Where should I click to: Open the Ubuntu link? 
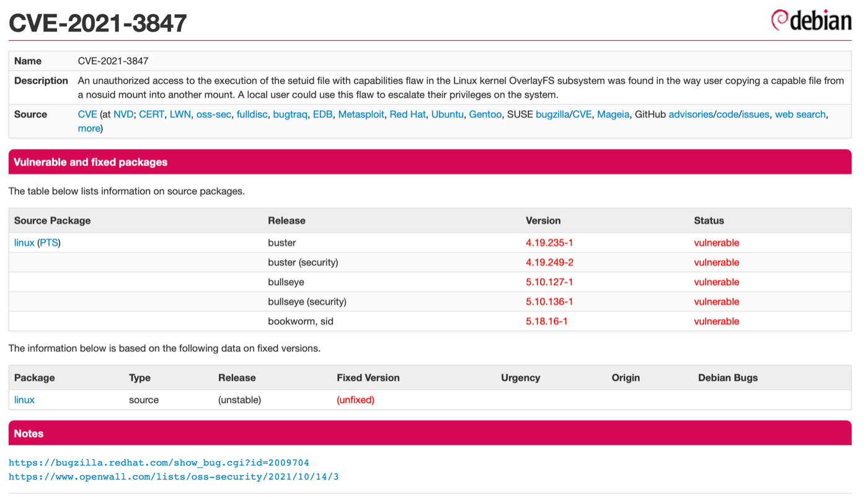point(447,114)
